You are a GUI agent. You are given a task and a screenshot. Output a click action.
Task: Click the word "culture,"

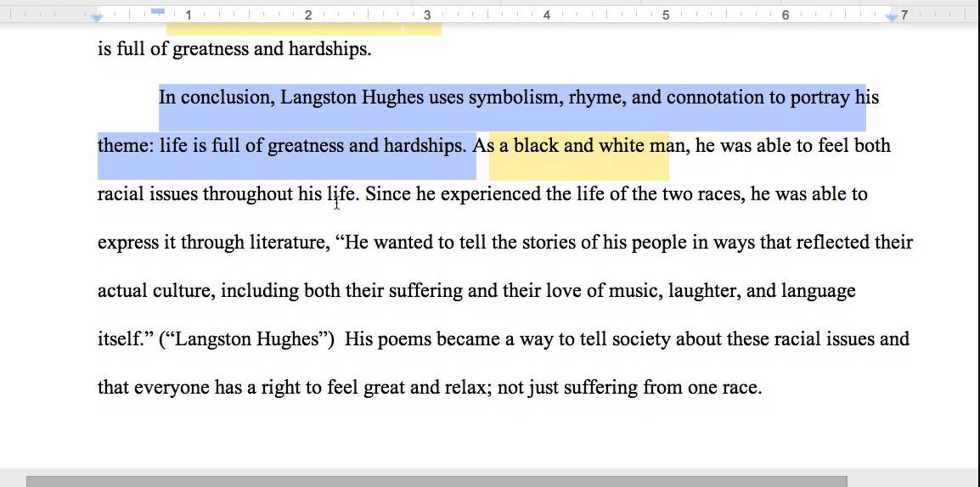click(x=184, y=291)
